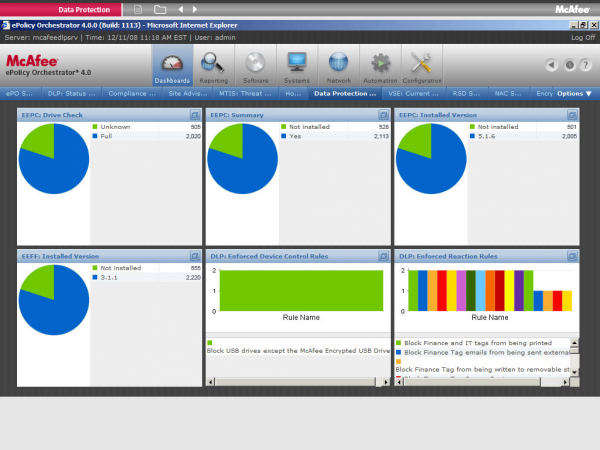The image size is (600, 450).
Task: Select the 3.1.1 version legend row
Action: pos(147,277)
